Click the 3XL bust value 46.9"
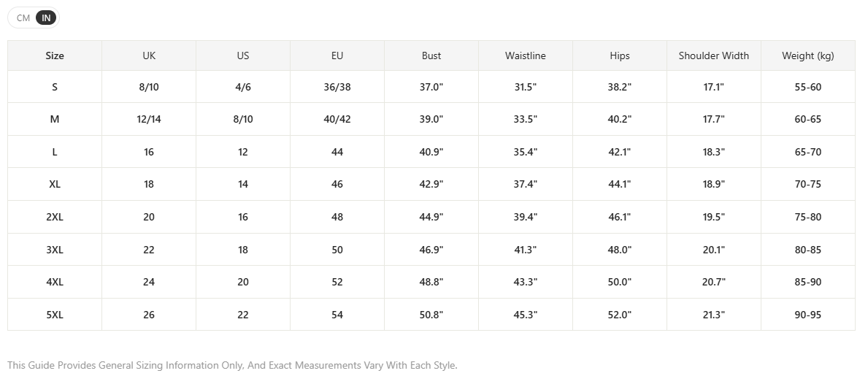 [x=431, y=250]
